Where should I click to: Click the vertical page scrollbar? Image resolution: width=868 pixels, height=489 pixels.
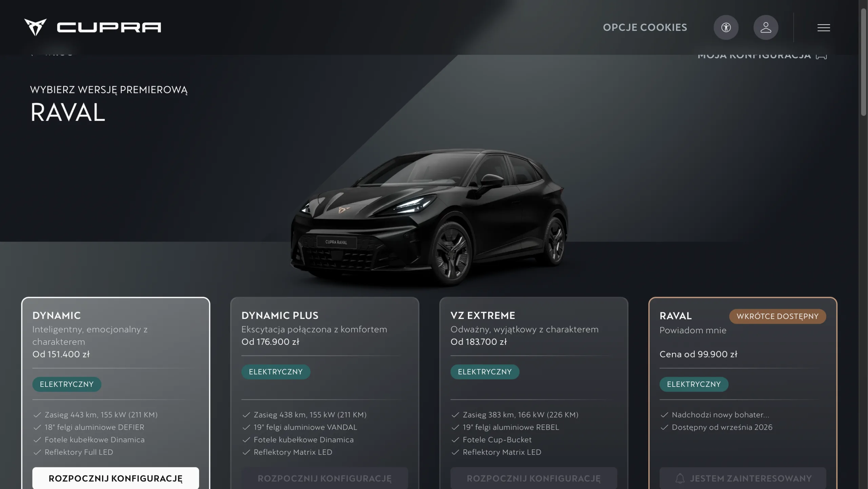pyautogui.click(x=864, y=62)
